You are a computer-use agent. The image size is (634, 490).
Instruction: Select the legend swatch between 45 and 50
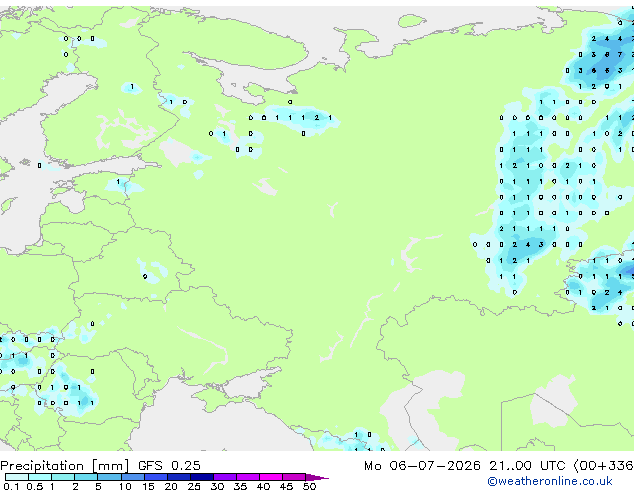pos(294,477)
